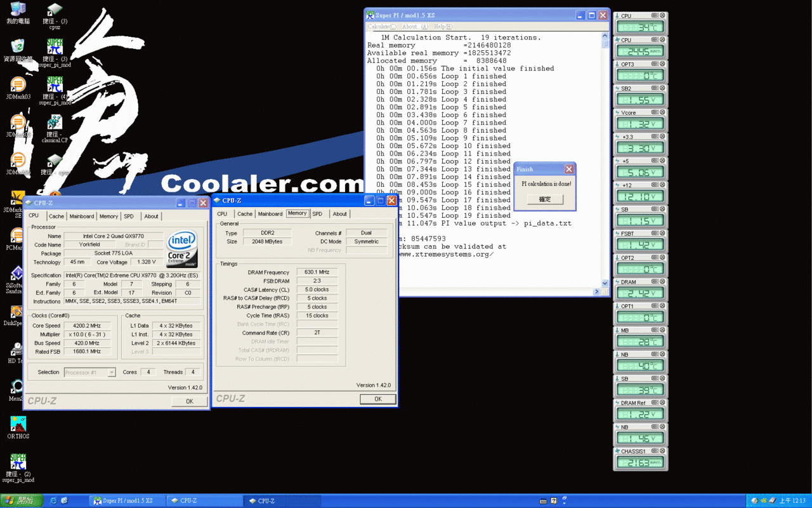Click Internet Explorer quick launch icon

point(53,501)
